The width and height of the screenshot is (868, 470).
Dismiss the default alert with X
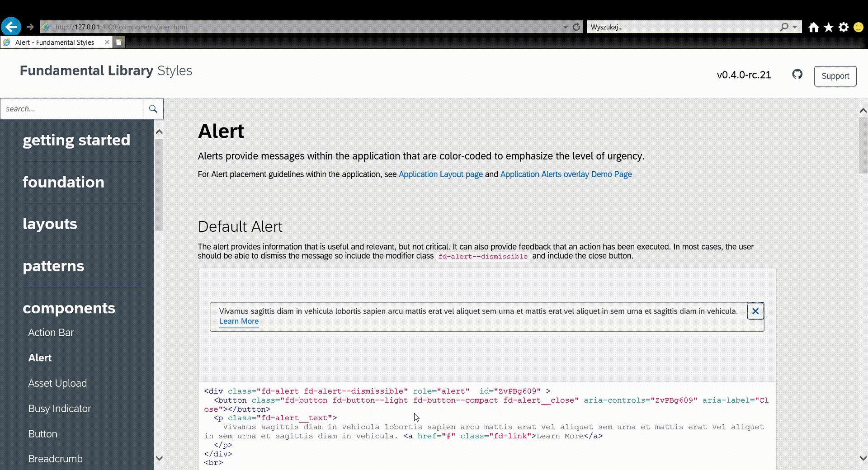pos(755,311)
